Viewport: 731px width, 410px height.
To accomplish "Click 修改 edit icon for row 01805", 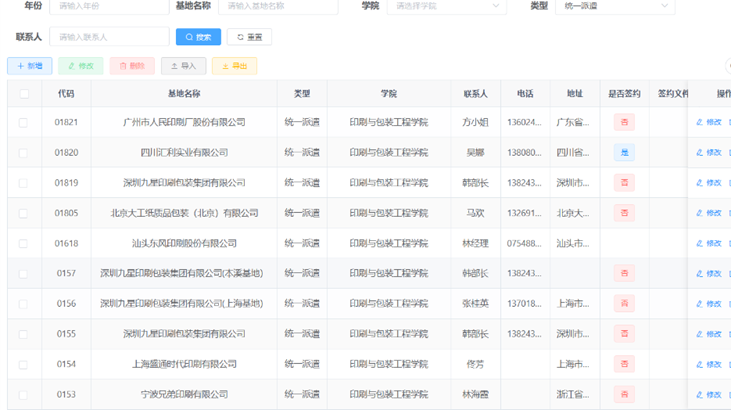I will tap(709, 213).
